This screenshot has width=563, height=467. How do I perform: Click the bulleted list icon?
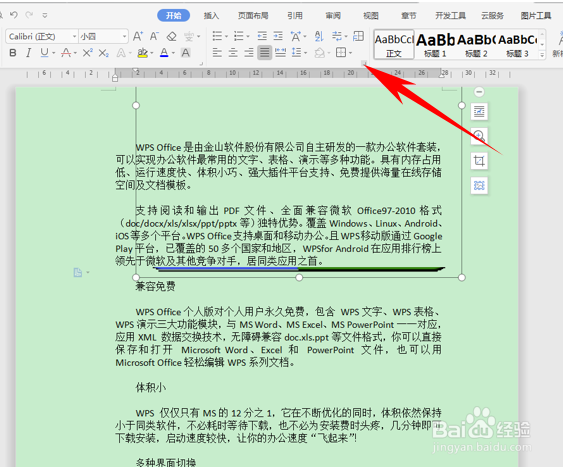click(x=217, y=36)
